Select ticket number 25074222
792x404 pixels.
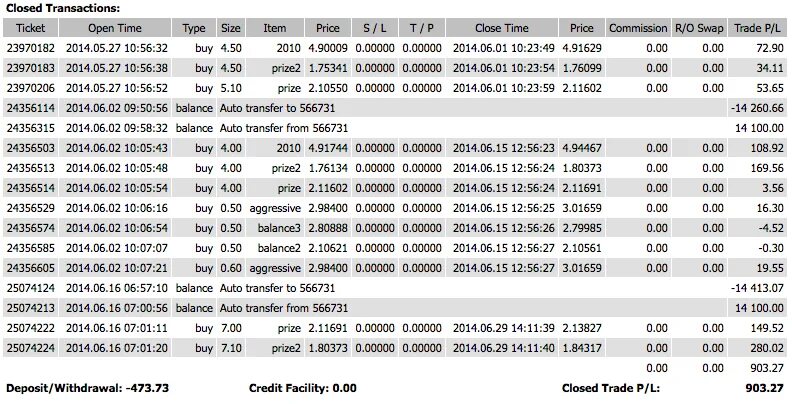click(x=31, y=328)
